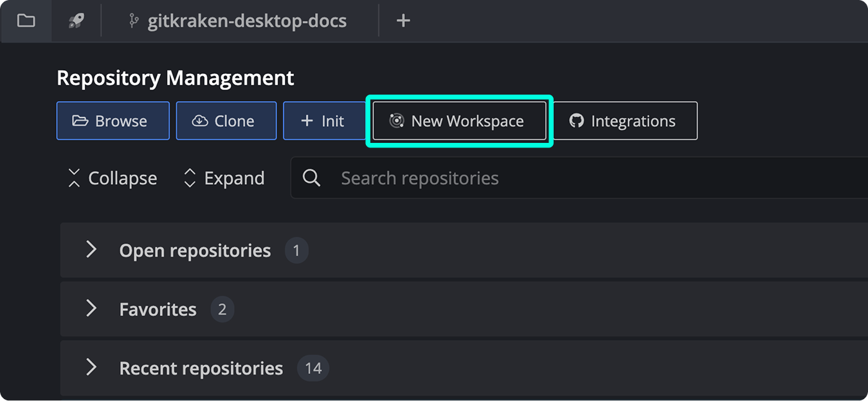Image resolution: width=868 pixels, height=401 pixels.
Task: Select the magnifying glass search icon
Action: 311,178
